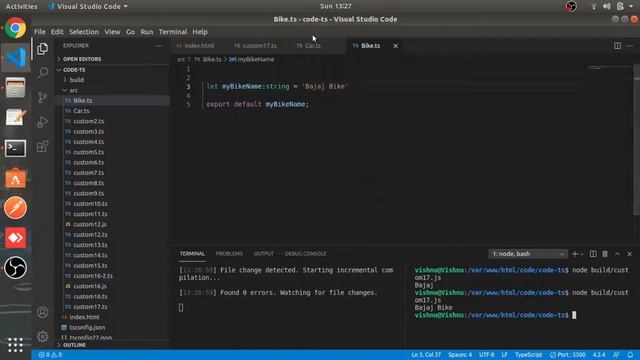640x360 pixels.
Task: Open the system status menu arrow
Action: point(631,6)
